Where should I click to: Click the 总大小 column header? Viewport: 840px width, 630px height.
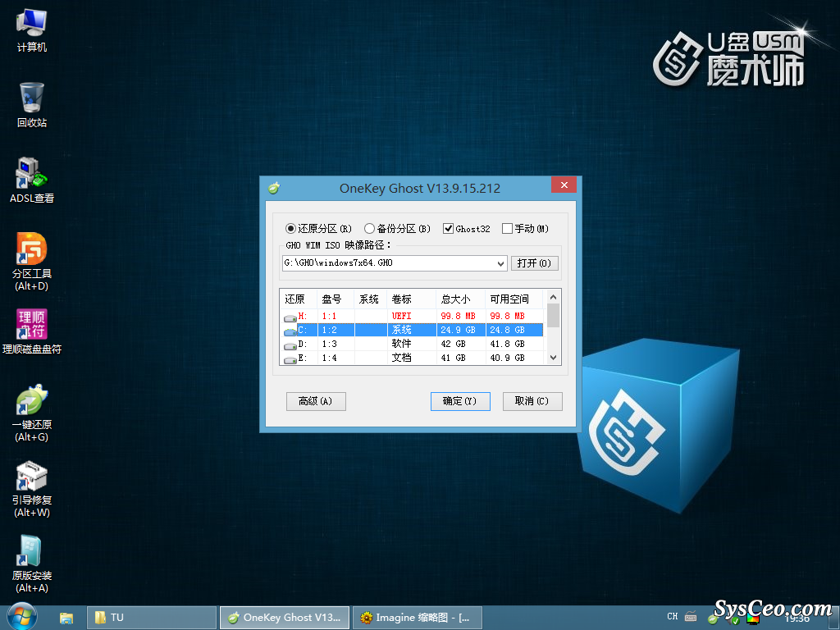(x=460, y=299)
